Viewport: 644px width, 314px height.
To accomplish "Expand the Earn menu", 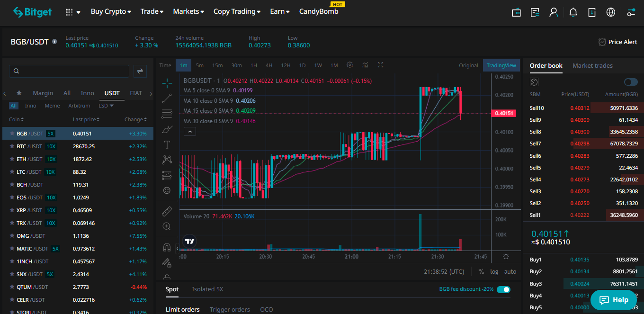I will pos(279,11).
